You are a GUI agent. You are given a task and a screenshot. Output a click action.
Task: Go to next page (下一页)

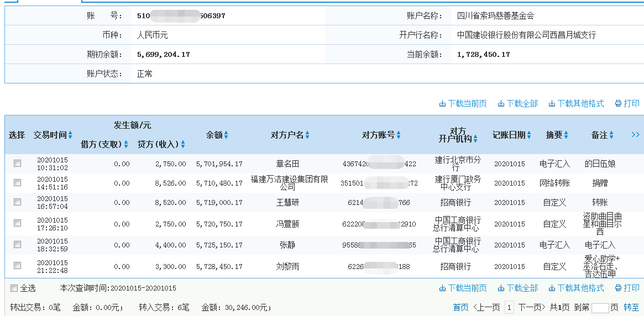pos(532,307)
